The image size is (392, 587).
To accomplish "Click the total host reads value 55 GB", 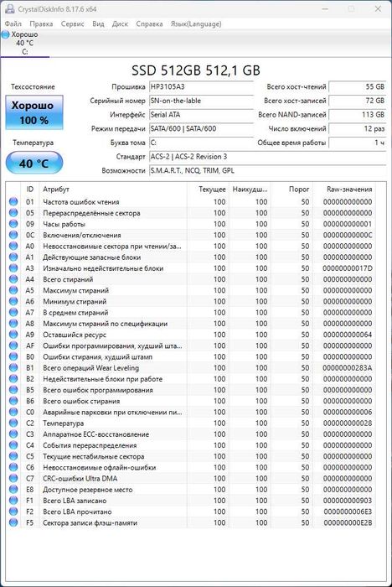I will (x=357, y=87).
